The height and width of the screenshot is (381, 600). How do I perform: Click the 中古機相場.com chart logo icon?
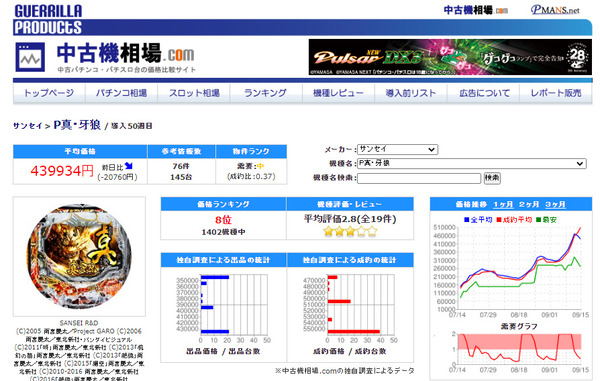coord(30,57)
